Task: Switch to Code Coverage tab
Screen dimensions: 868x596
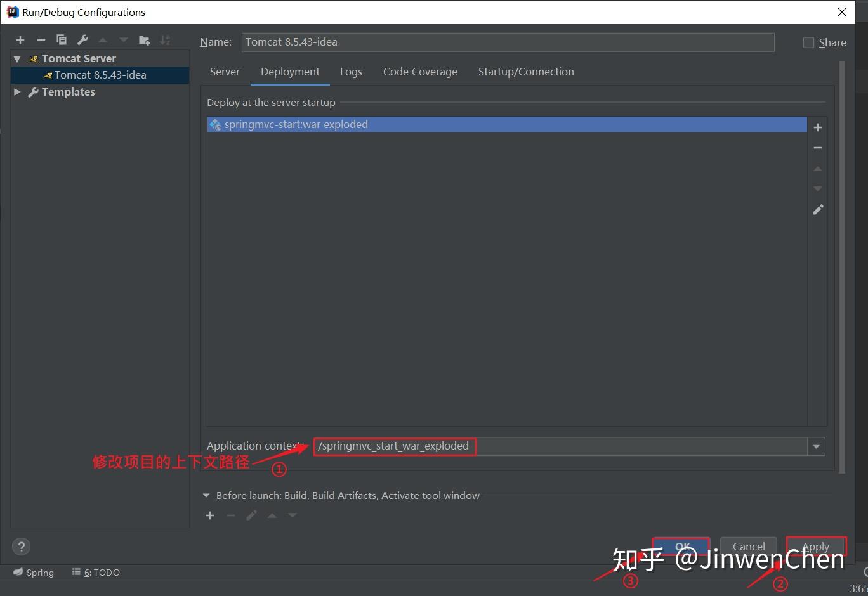Action: pos(420,72)
